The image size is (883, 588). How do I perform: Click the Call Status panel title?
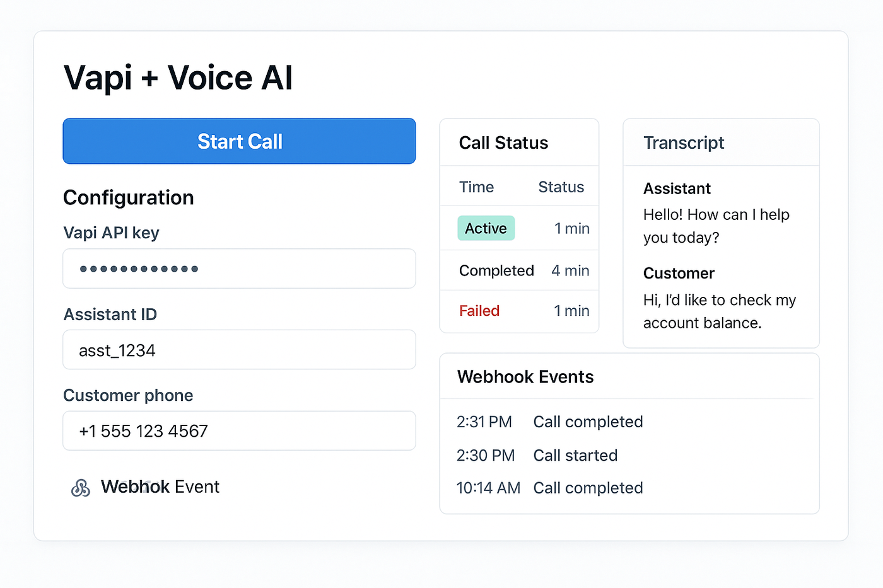(503, 143)
